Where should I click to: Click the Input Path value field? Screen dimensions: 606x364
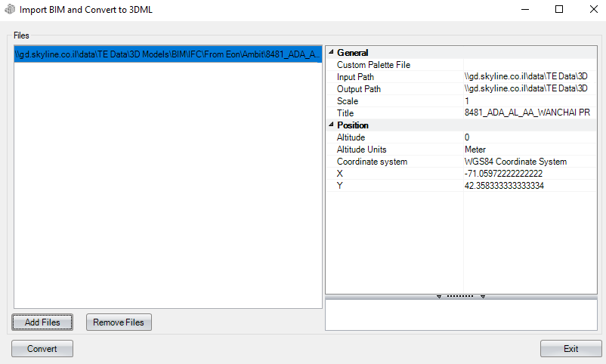[x=527, y=77]
